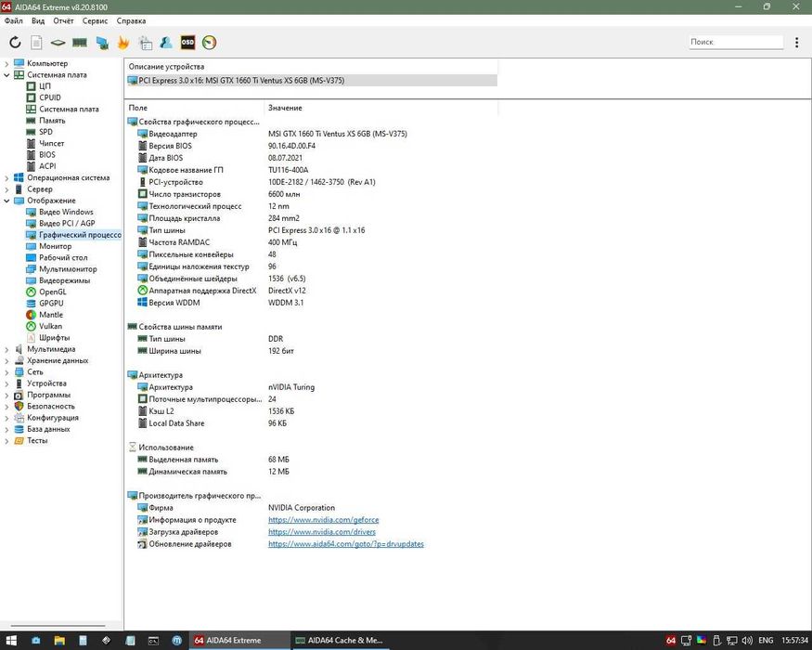Select the PCI Express MSI GTX 1660 Ti device row

coord(311,81)
